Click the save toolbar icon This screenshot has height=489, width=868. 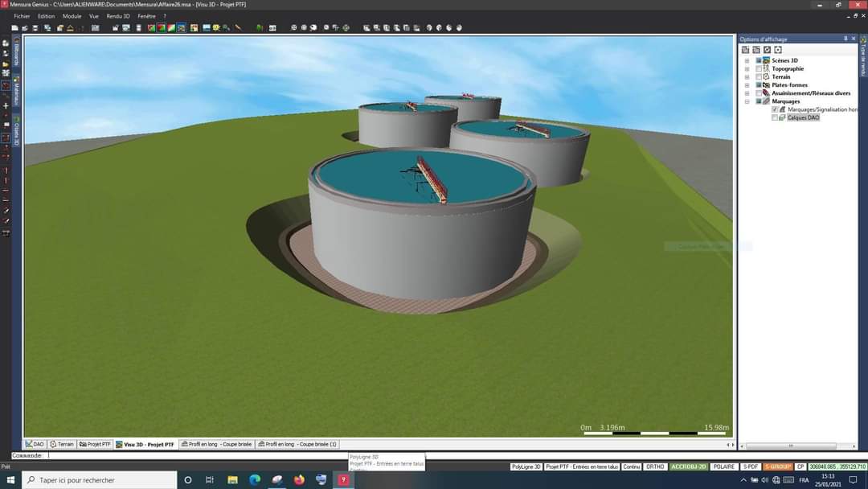click(35, 27)
